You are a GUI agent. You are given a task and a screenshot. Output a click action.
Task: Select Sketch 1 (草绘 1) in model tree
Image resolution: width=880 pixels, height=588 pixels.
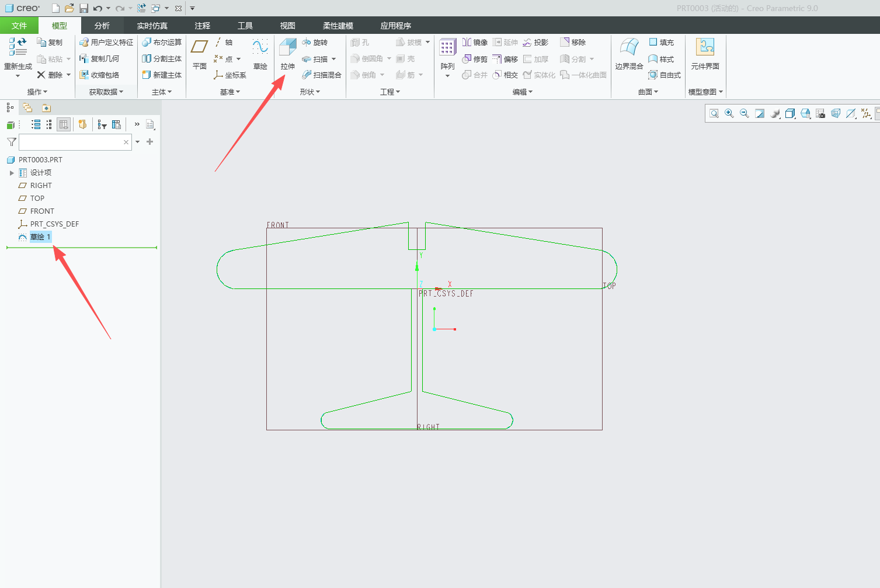coord(41,236)
